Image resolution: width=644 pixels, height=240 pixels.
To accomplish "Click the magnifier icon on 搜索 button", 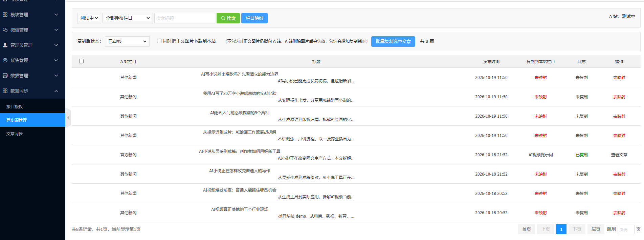I will pyautogui.click(x=223, y=18).
